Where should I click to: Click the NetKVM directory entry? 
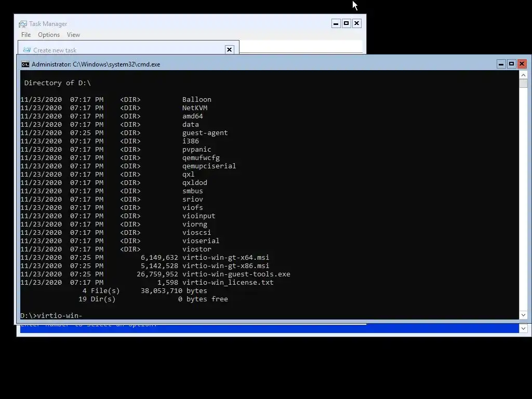tap(195, 108)
